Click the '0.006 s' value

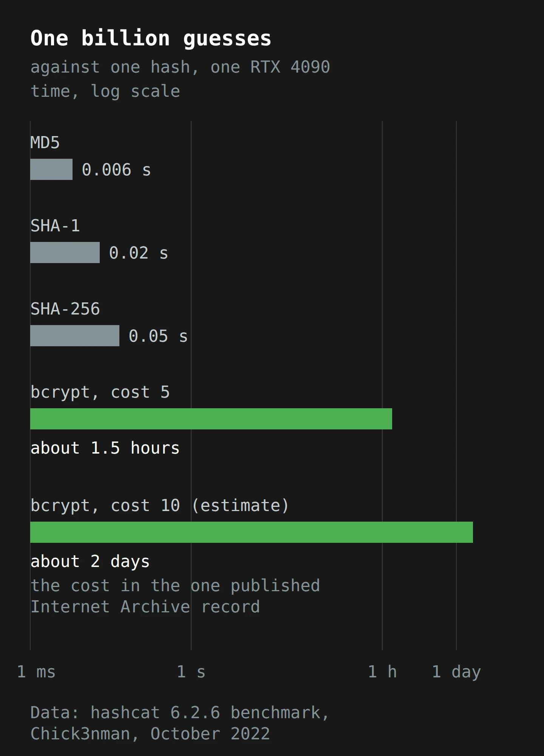[x=116, y=170]
